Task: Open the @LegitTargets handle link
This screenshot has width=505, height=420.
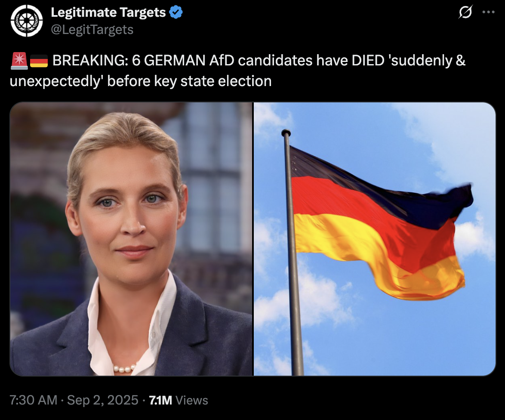Action: (x=92, y=30)
